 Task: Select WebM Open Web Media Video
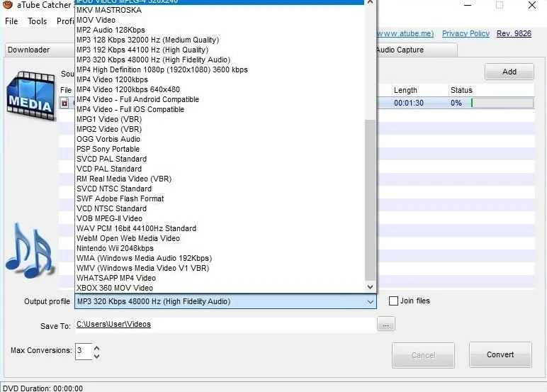(x=220, y=238)
